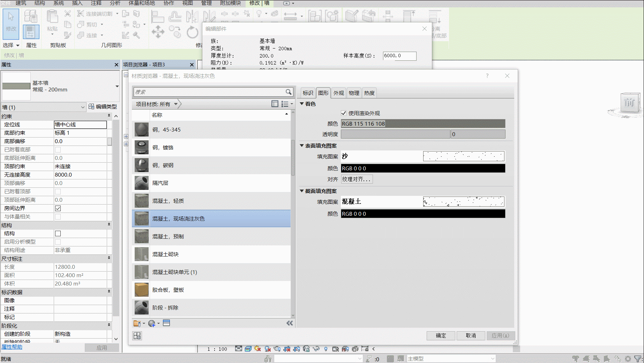
Task: Toggle library panel display icon
Action: 275,104
